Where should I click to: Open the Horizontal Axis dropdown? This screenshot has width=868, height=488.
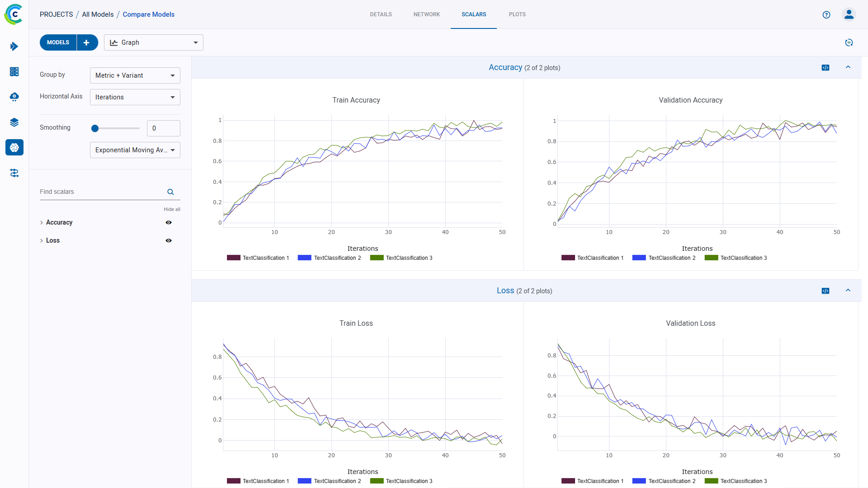134,97
